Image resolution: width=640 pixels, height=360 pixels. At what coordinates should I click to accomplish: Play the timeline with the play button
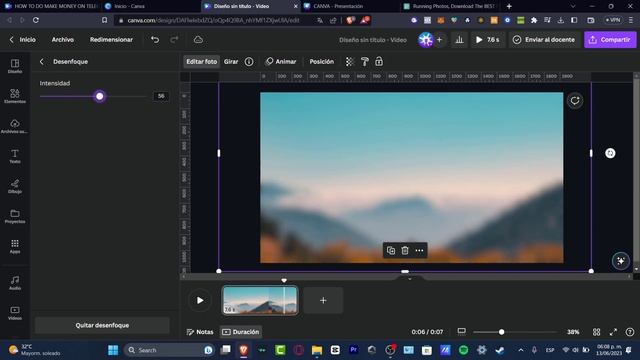[200, 300]
